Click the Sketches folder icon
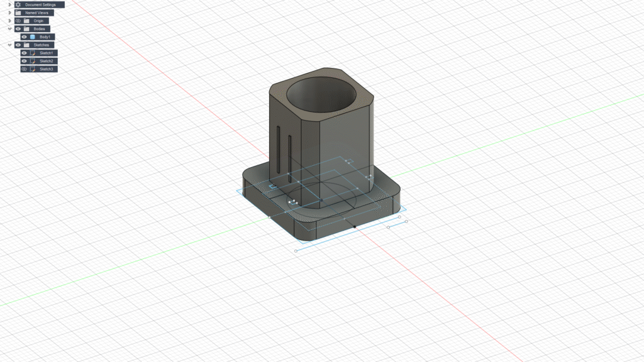This screenshot has width=644, height=362. pyautogui.click(x=27, y=45)
